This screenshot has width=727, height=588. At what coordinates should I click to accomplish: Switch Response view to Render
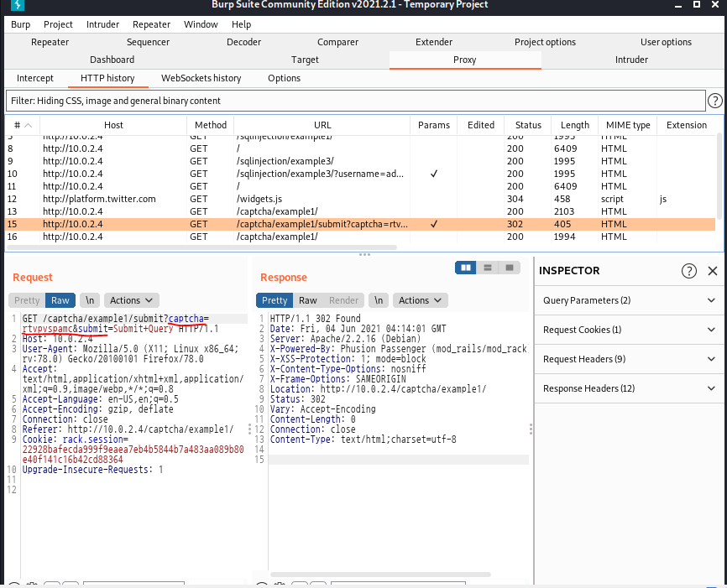[343, 300]
